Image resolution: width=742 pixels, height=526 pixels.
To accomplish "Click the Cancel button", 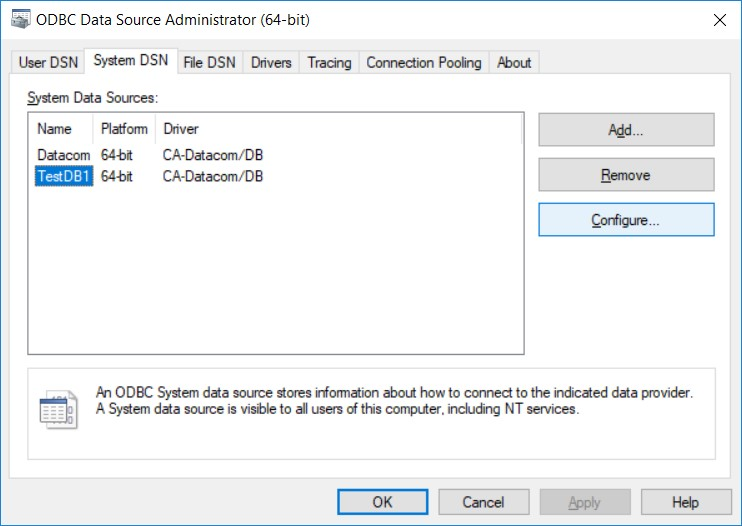I will tap(483, 502).
